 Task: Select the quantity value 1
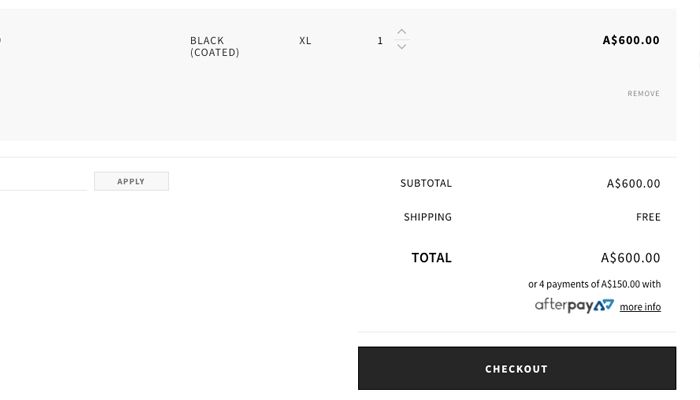coord(380,41)
